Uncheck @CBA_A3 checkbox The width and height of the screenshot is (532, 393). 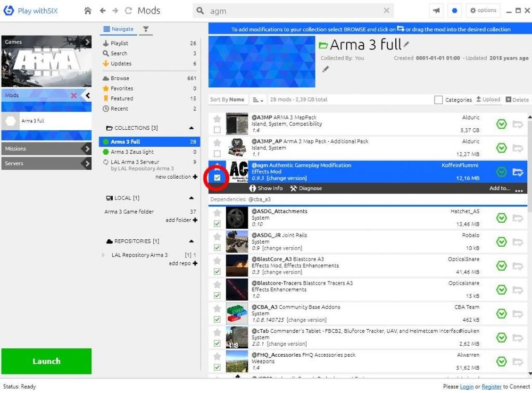217,320
